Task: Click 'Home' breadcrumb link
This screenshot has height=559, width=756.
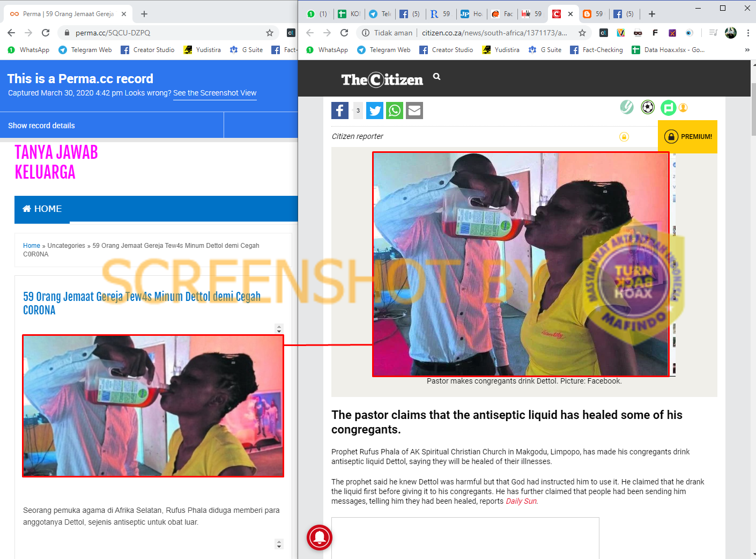Action: 32,246
